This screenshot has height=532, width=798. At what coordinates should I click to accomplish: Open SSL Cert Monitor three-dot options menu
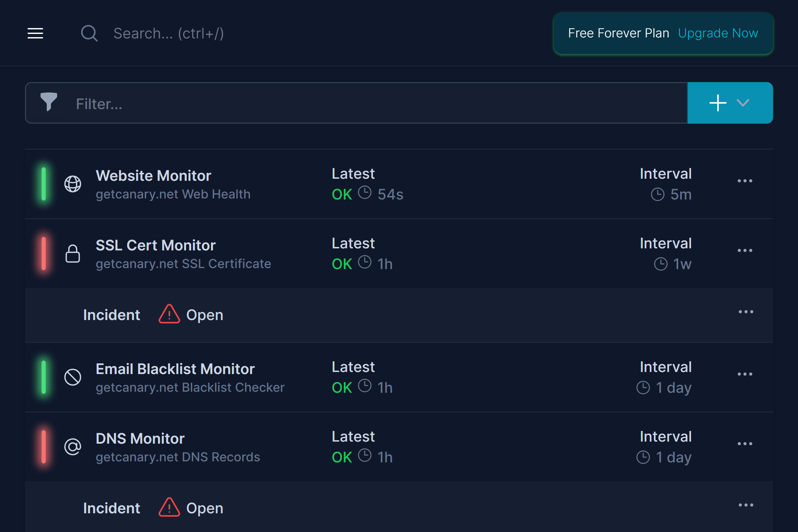click(x=745, y=250)
